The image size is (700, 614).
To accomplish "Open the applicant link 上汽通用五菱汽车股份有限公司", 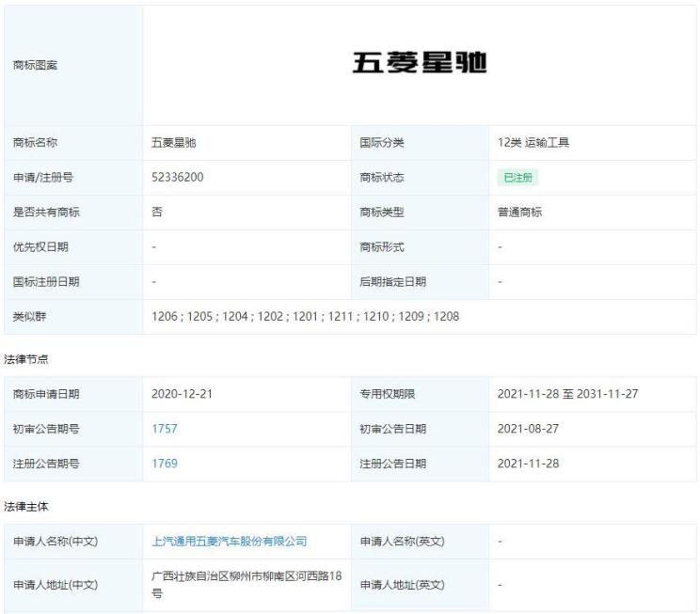I will point(230,541).
